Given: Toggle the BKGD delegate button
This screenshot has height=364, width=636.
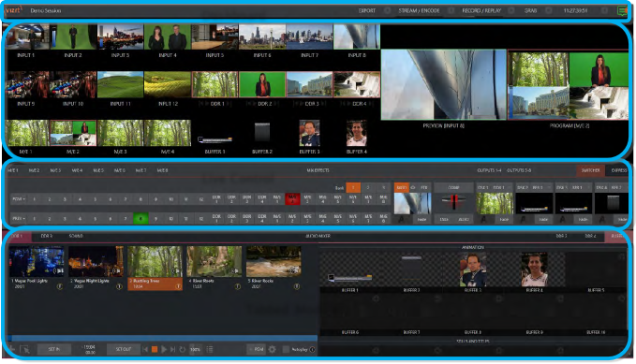Looking at the screenshot, I should pos(401,188).
